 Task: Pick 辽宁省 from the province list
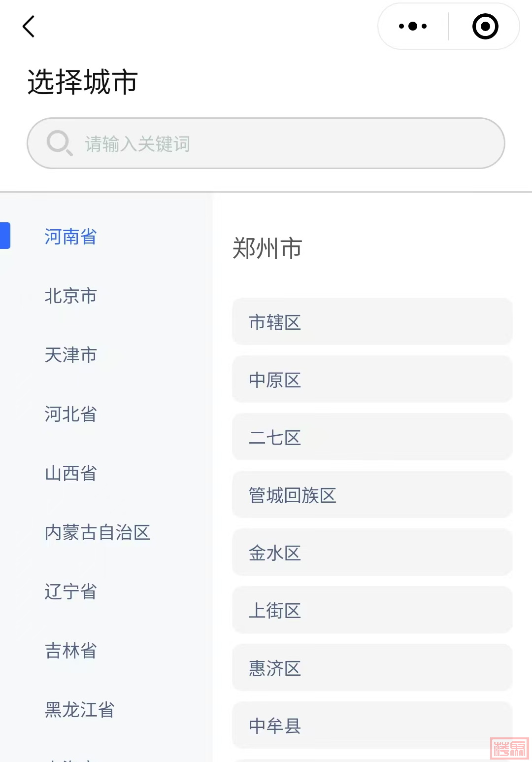pyautogui.click(x=70, y=591)
